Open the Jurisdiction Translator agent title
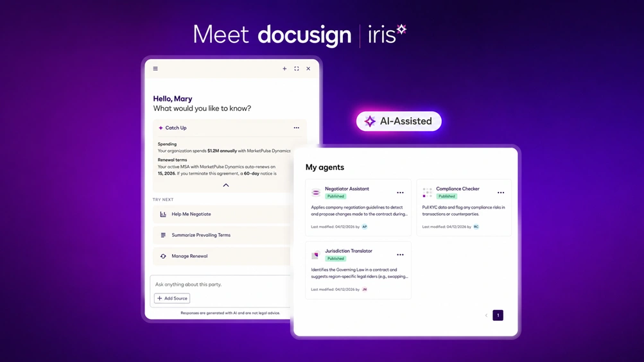The width and height of the screenshot is (644, 362). click(349, 251)
